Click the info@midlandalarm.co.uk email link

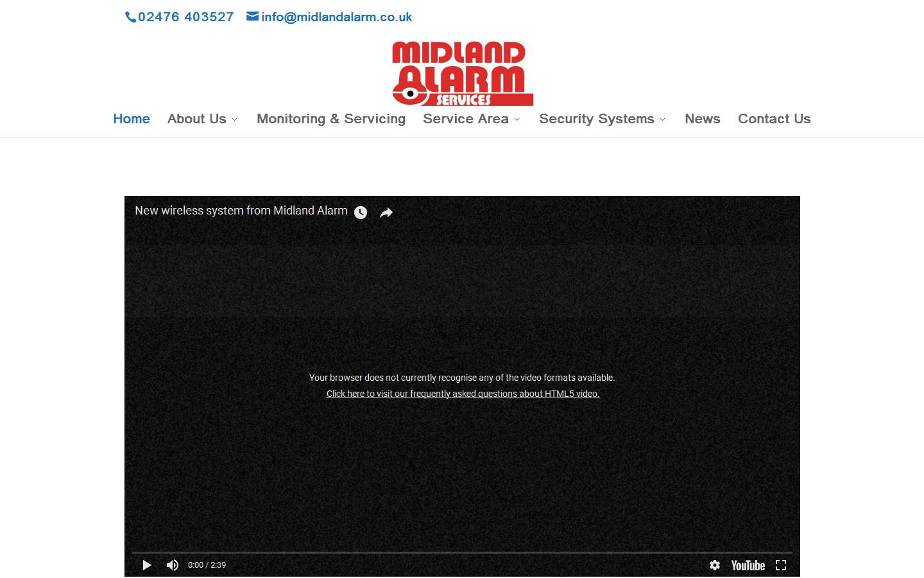336,17
